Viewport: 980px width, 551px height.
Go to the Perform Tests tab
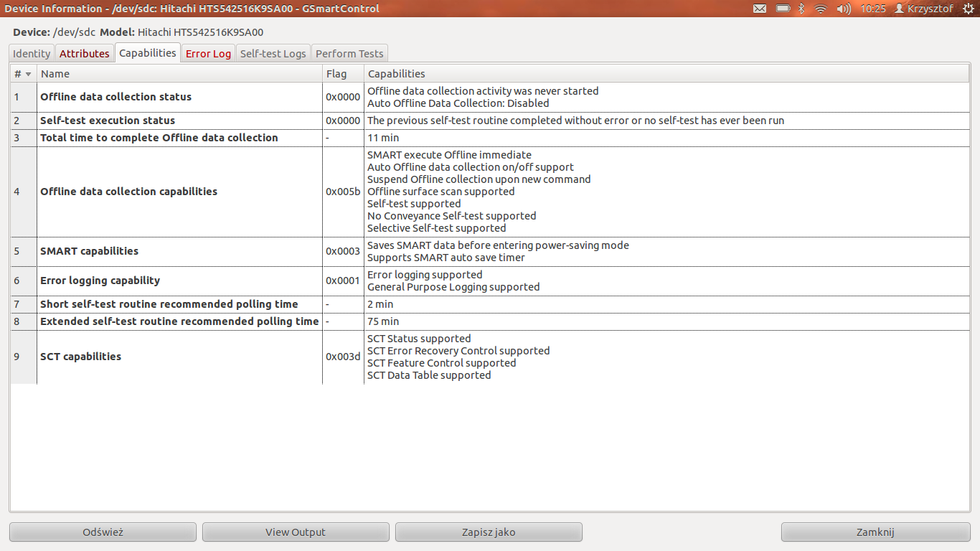(x=350, y=54)
